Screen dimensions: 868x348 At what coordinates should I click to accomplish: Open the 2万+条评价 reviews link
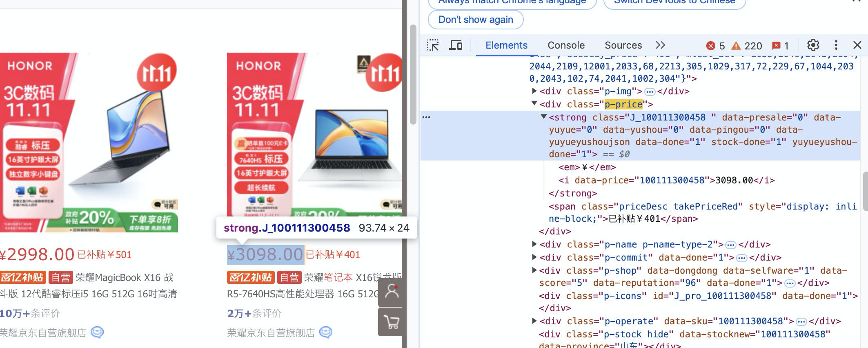(254, 313)
